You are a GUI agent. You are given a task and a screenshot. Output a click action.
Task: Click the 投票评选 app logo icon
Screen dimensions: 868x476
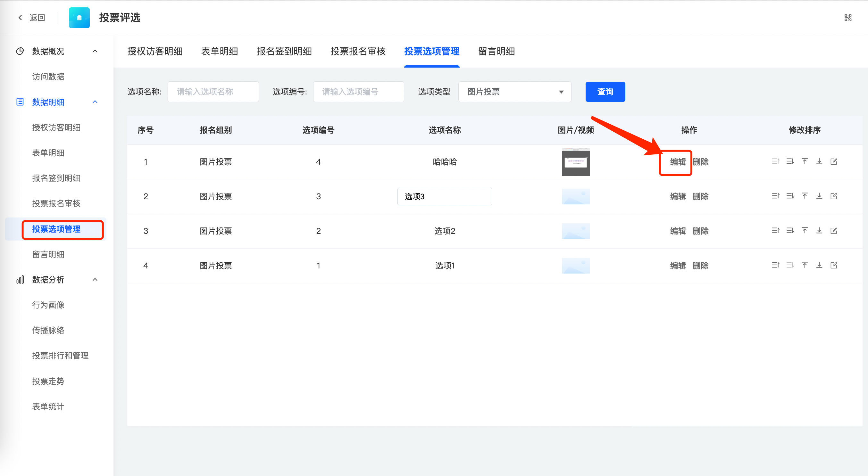pos(79,18)
